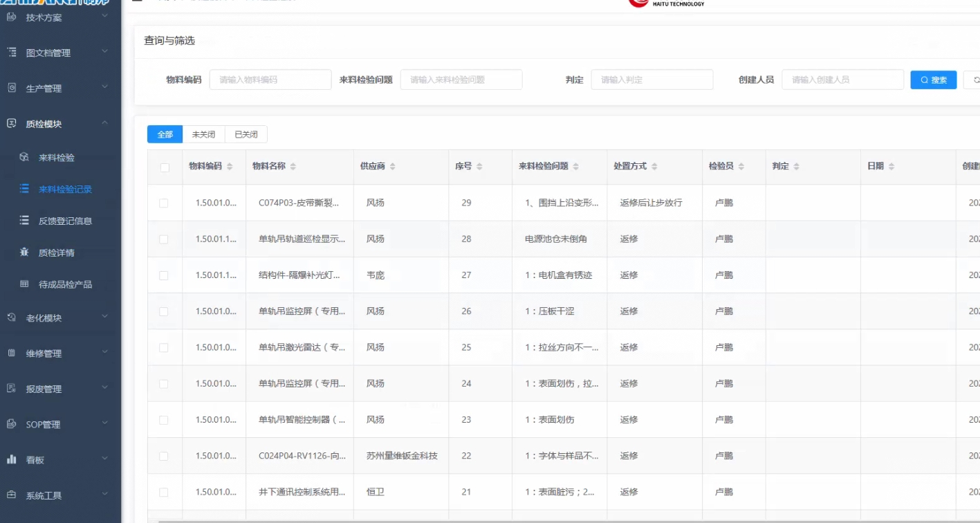
Task: Click the 老化模块 sidebar icon
Action: [x=12, y=318]
